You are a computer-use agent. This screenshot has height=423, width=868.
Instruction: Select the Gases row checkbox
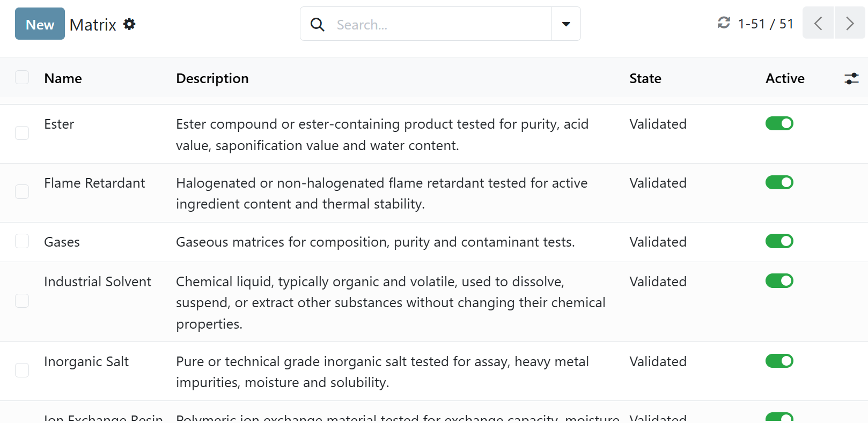pos(22,241)
